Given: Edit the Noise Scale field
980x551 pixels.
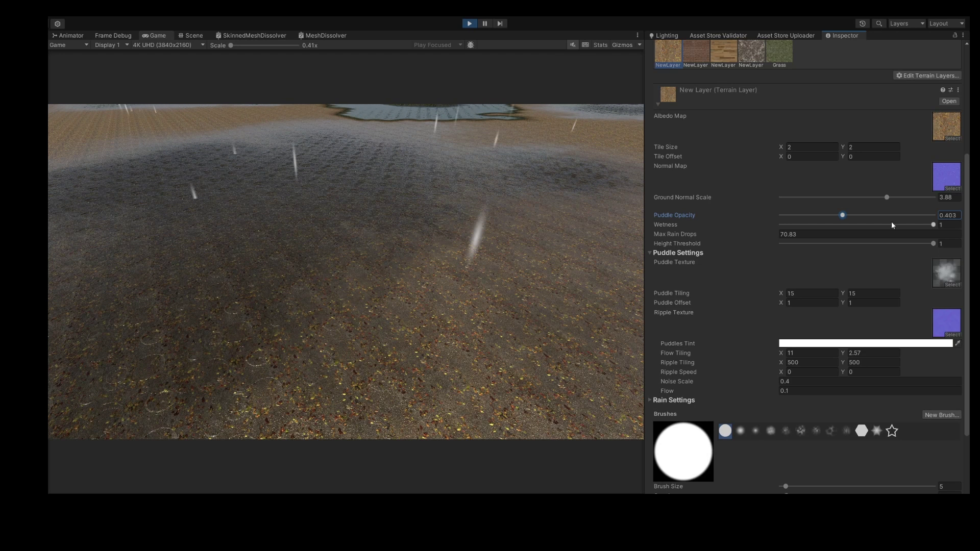Looking at the screenshot, I should coord(870,382).
